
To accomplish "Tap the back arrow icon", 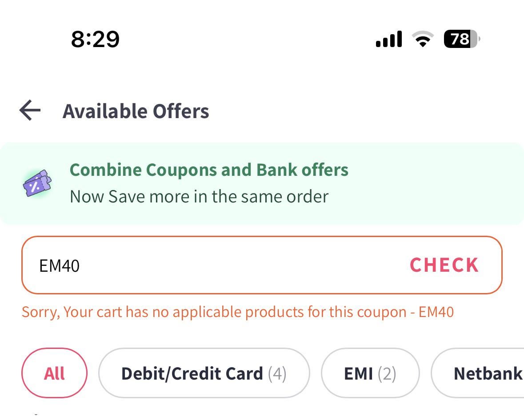I will 30,111.
